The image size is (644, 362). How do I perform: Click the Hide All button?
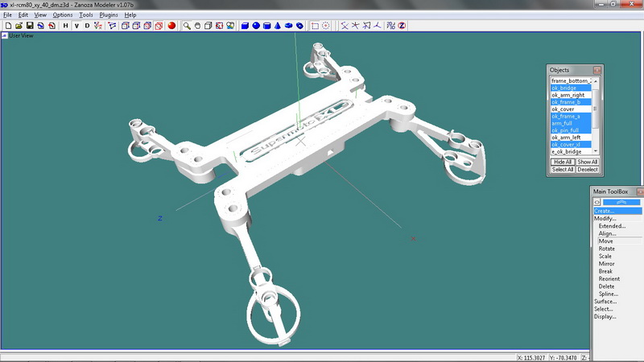point(563,162)
